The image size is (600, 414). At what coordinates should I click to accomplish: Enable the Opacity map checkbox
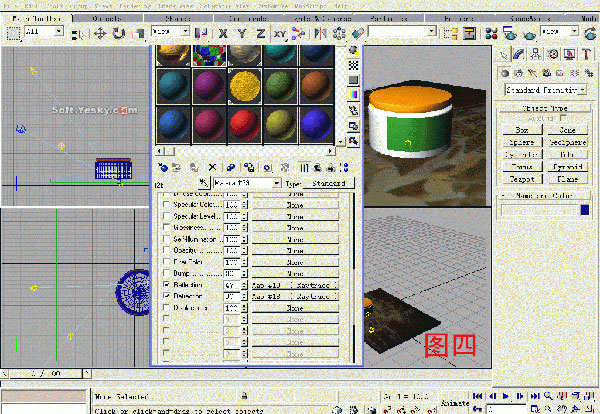[x=166, y=250]
